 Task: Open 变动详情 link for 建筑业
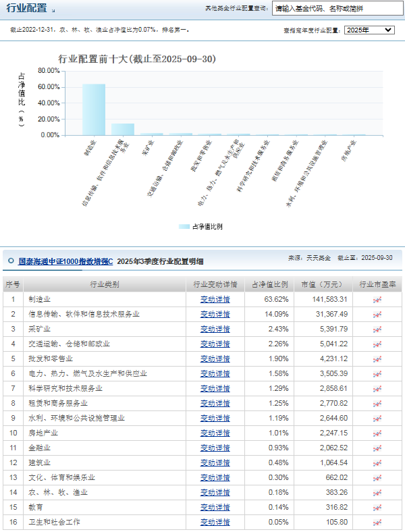click(215, 462)
